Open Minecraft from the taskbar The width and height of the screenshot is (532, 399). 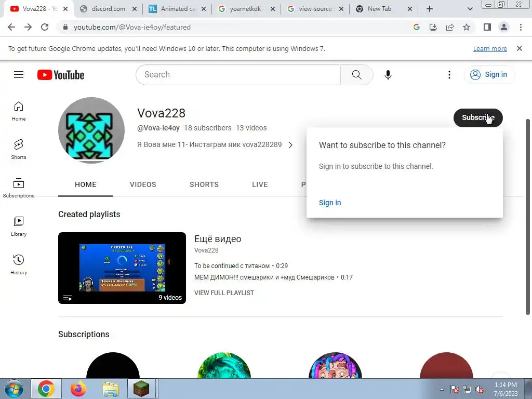(141, 389)
